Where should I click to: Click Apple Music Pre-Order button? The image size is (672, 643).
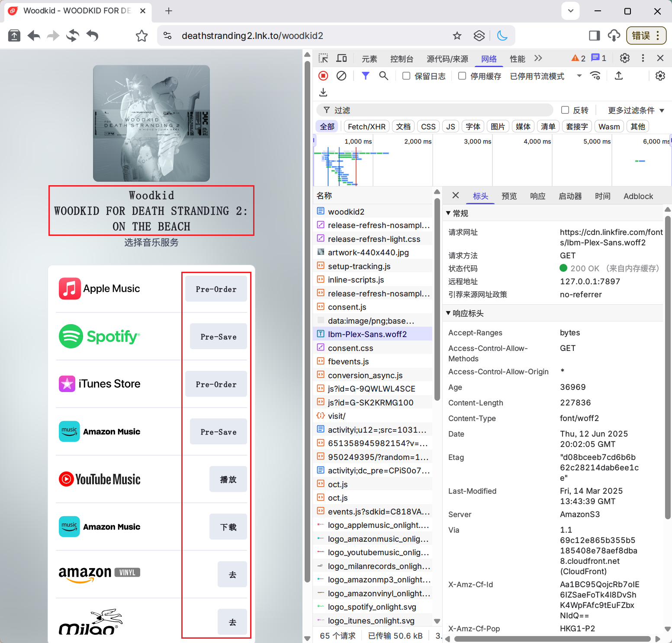pos(216,289)
